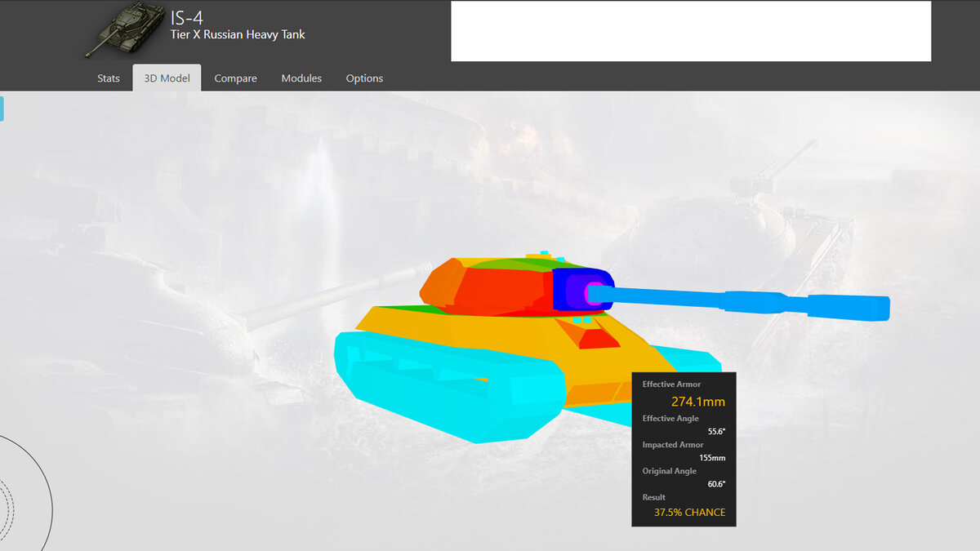The height and width of the screenshot is (551, 980).
Task: Click the IS-4 tank name heading
Action: pyautogui.click(x=187, y=17)
